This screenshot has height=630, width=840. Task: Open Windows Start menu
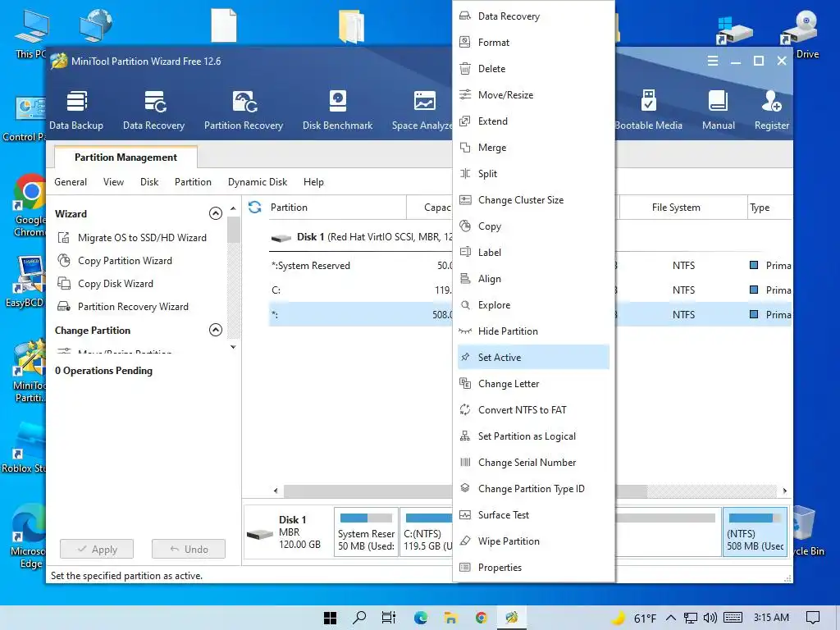330,618
